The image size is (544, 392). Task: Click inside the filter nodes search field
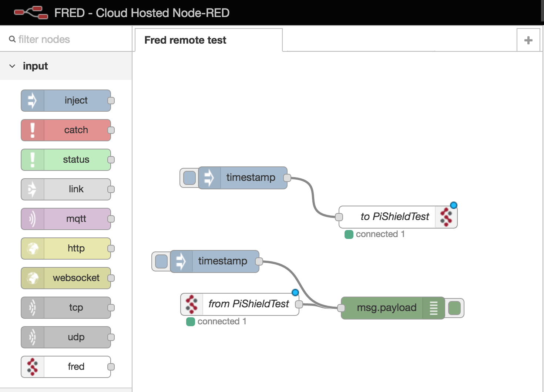[x=56, y=39]
